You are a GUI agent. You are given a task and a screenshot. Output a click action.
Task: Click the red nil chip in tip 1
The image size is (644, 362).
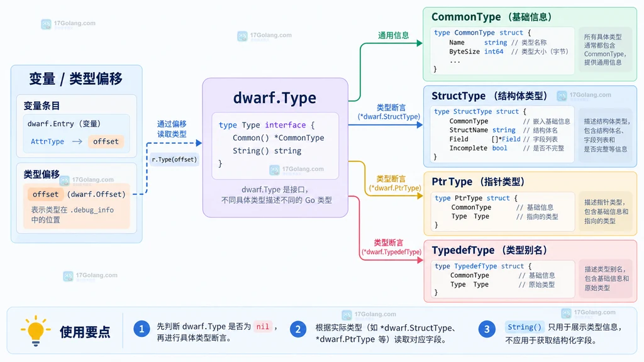(x=263, y=326)
